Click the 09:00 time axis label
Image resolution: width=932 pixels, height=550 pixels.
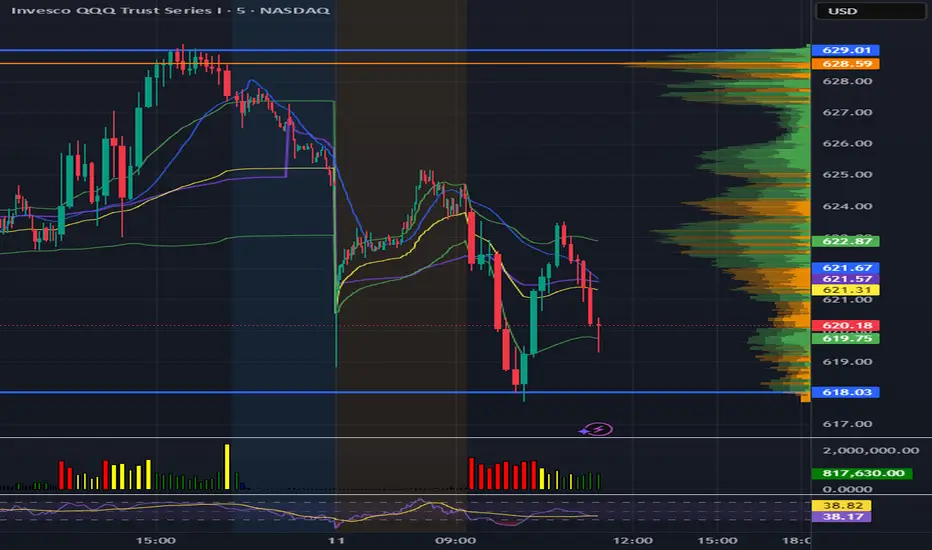[x=456, y=540]
